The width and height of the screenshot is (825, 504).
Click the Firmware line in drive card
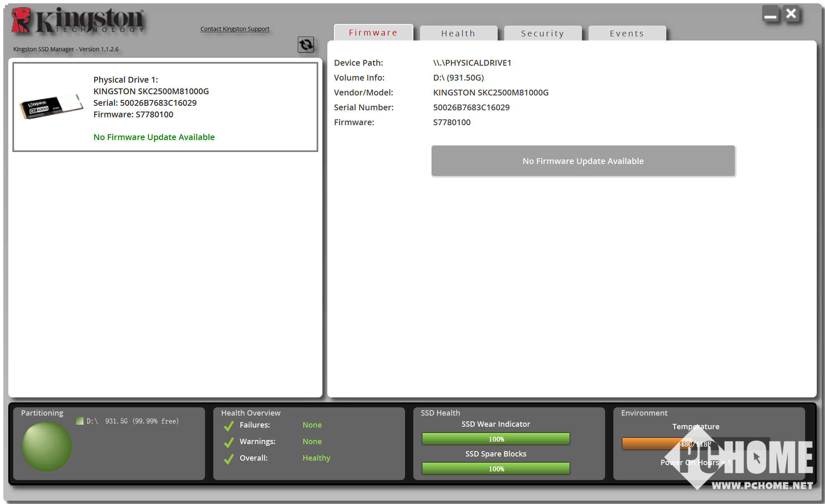tap(133, 114)
